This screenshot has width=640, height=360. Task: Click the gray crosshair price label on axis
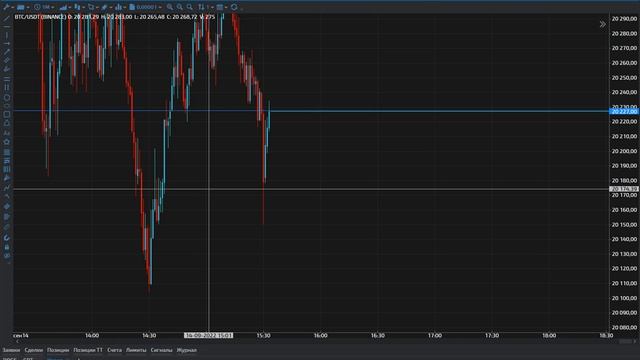(624, 189)
